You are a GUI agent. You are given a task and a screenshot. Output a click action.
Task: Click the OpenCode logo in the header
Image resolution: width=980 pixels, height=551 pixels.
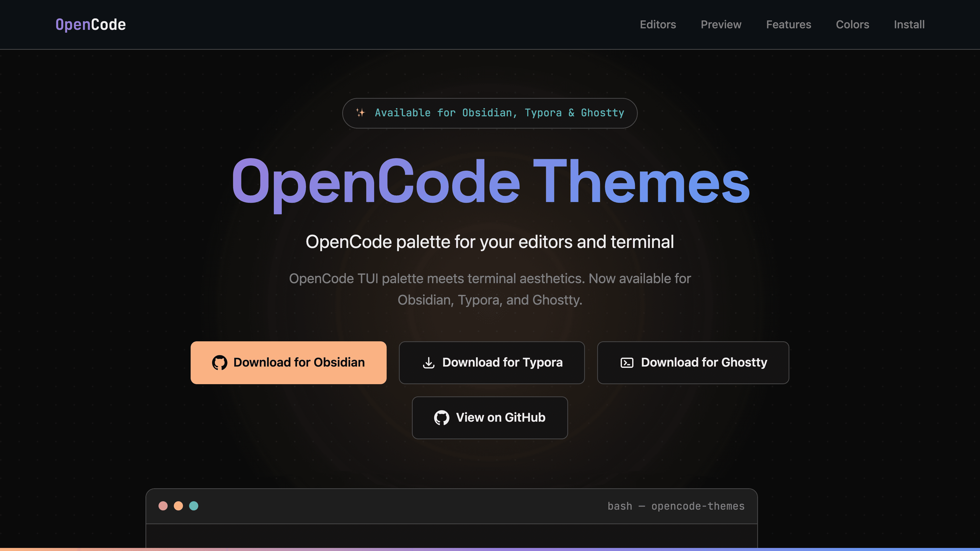91,25
